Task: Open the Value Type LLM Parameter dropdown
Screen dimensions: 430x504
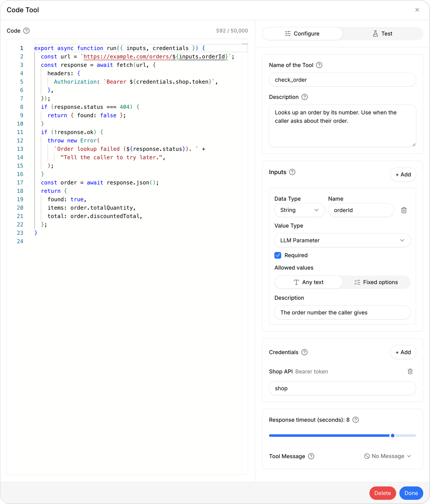Action: point(343,240)
